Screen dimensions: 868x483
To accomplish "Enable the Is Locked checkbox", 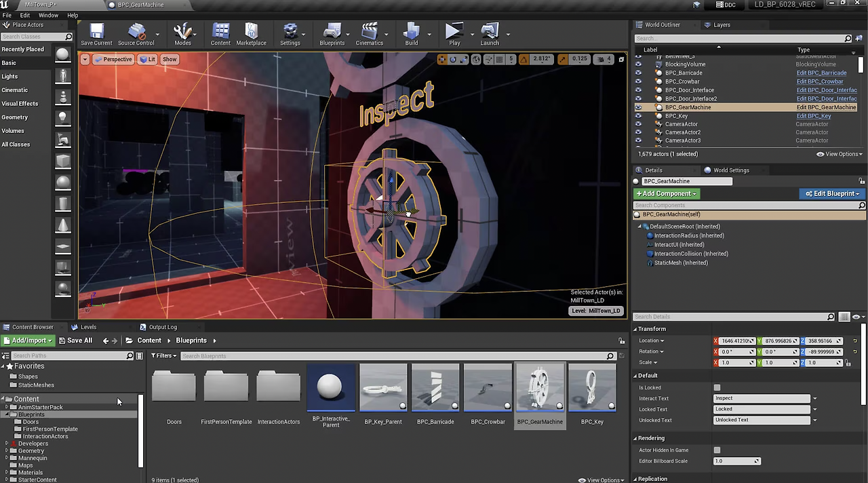I will click(x=717, y=387).
